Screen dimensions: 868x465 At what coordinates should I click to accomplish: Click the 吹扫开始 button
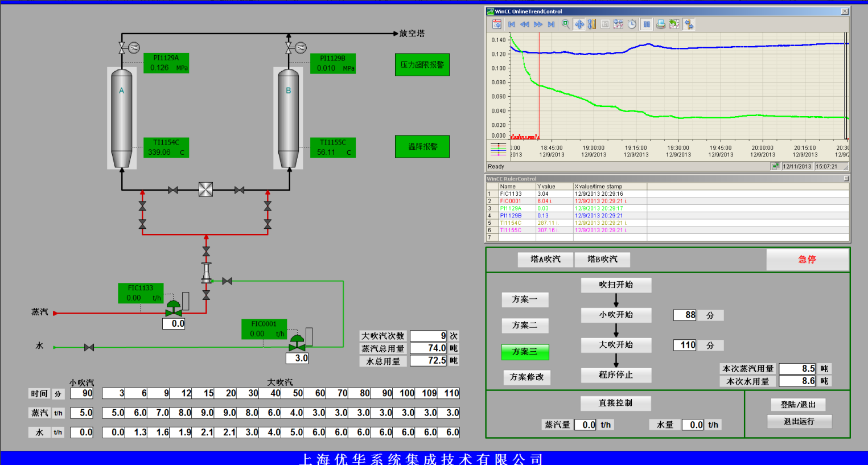tap(616, 285)
